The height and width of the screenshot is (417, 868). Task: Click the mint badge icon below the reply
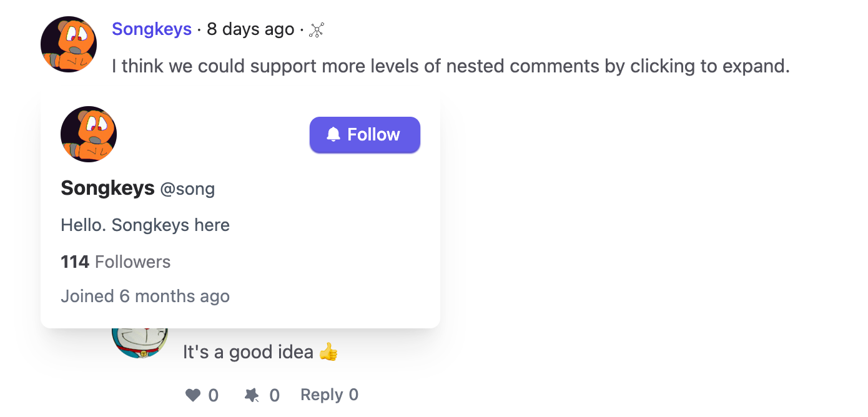pos(252,395)
